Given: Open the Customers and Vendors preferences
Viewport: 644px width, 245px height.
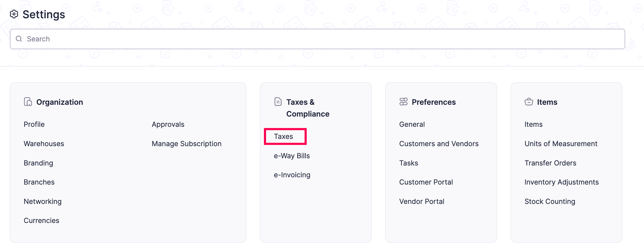Looking at the screenshot, I should (439, 143).
